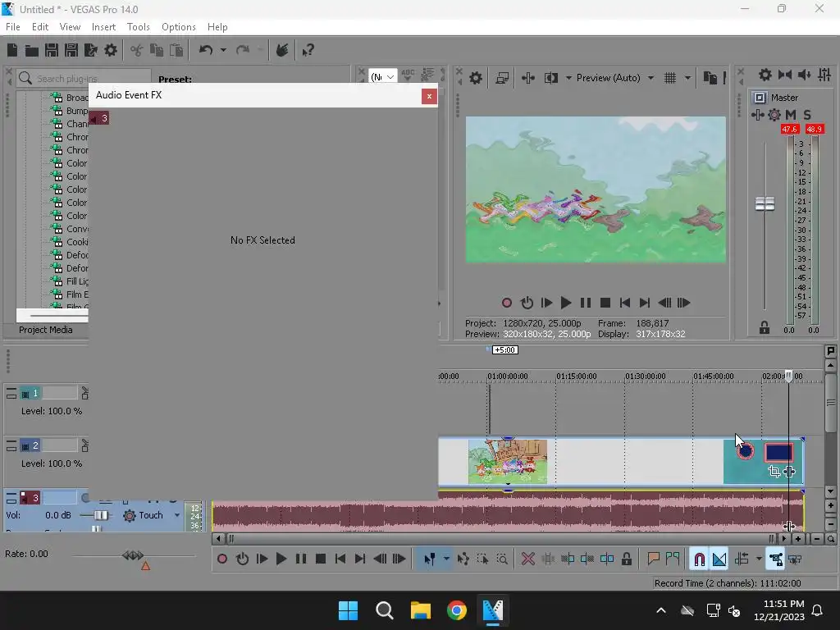Open Render As from toolbar
The width and height of the screenshot is (840, 630).
click(91, 50)
